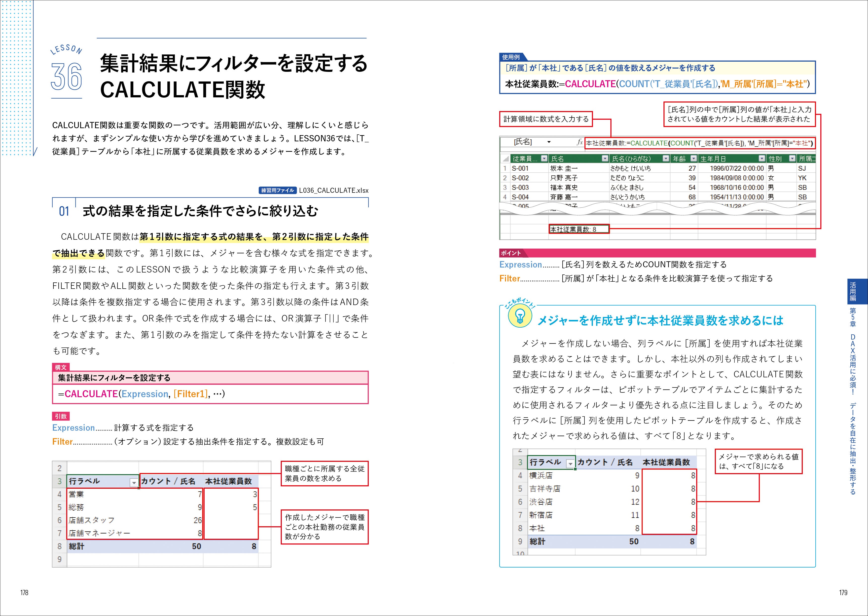Open filter icon on 従業員 column header
Screen dimensions: 868x616
pyautogui.click(x=544, y=158)
